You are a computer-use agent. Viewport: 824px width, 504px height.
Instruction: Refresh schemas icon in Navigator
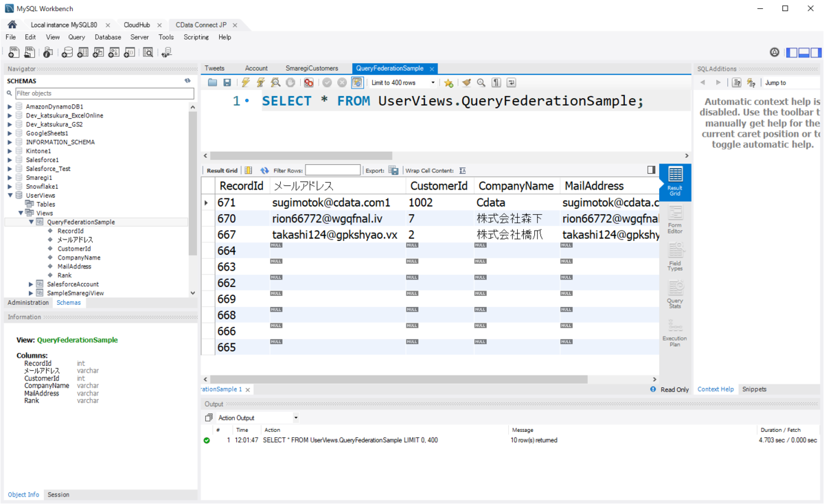click(x=187, y=80)
